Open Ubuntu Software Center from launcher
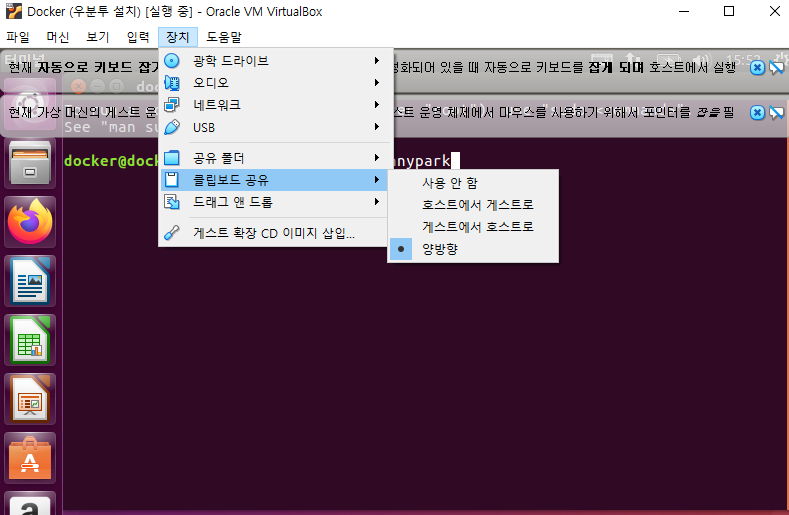The height and width of the screenshot is (515, 789). [30, 457]
